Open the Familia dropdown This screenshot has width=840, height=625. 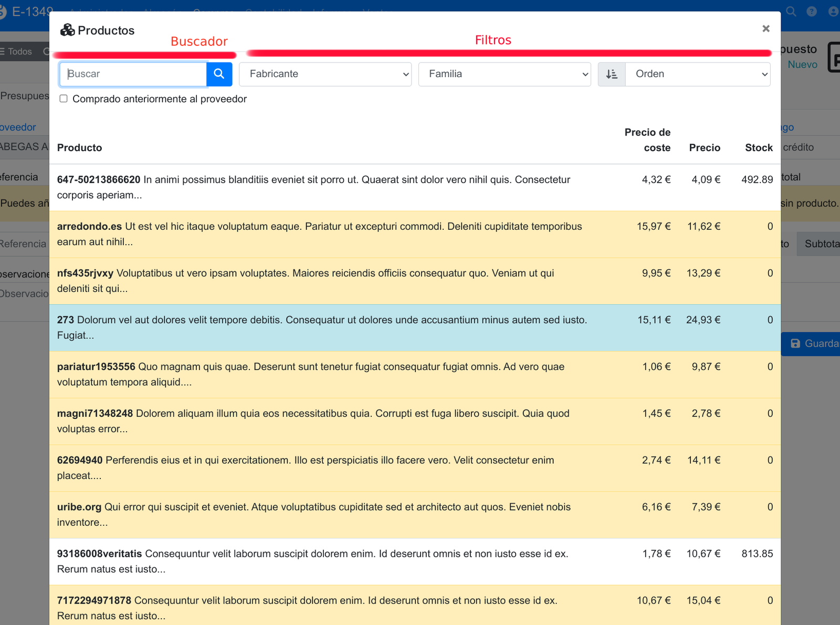[505, 74]
